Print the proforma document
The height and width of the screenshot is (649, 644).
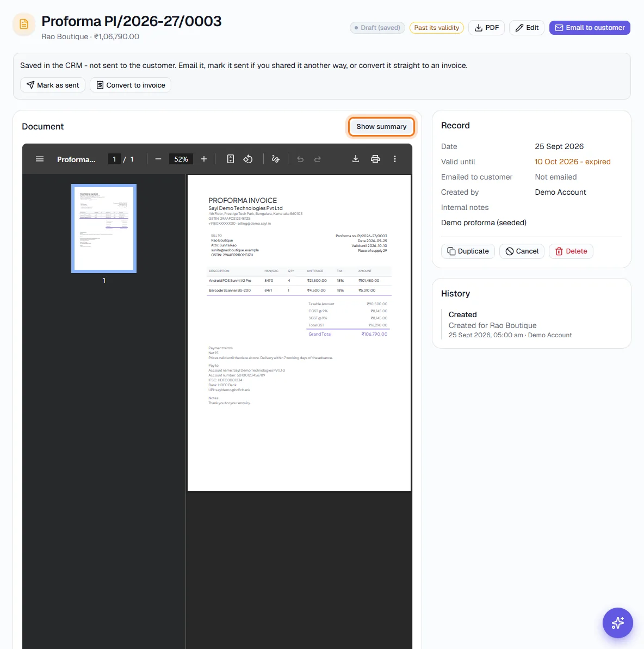coord(375,159)
